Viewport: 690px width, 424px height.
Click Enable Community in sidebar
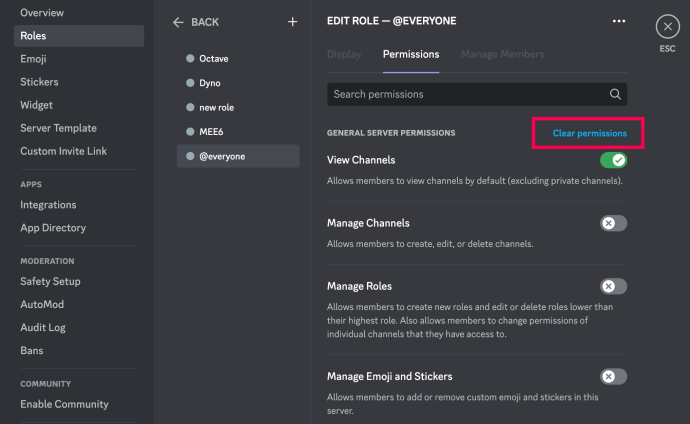pos(64,404)
